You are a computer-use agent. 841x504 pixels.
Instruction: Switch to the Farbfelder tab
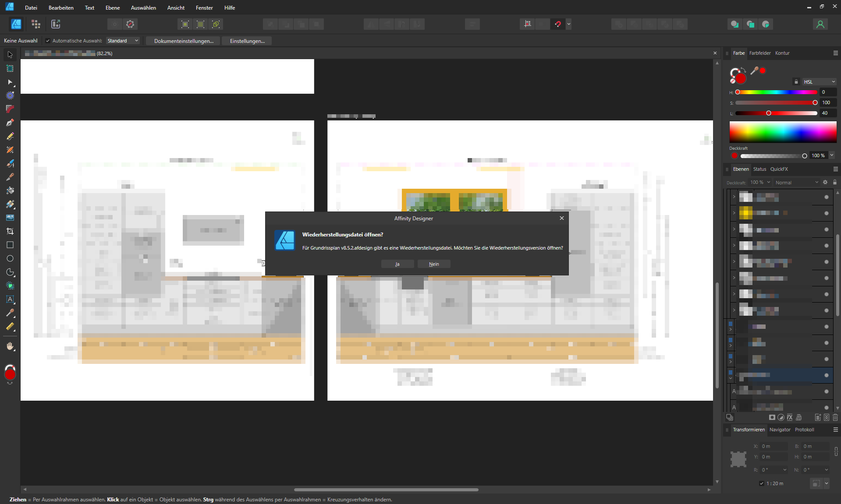click(x=759, y=53)
